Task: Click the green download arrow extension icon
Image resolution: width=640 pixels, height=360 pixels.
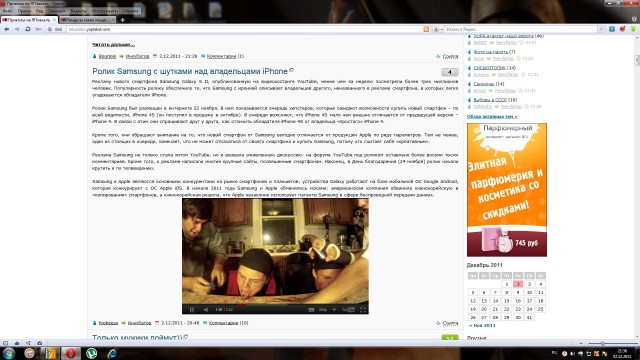Action: 633,29
